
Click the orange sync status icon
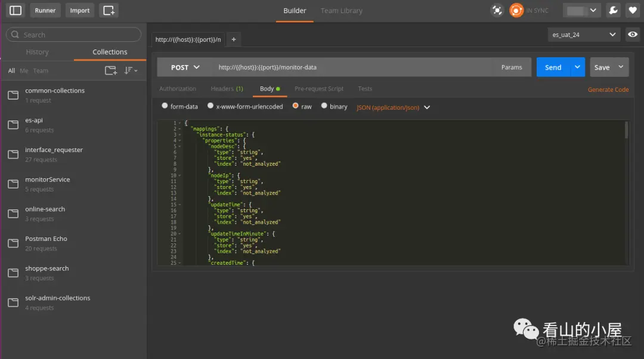coord(516,10)
